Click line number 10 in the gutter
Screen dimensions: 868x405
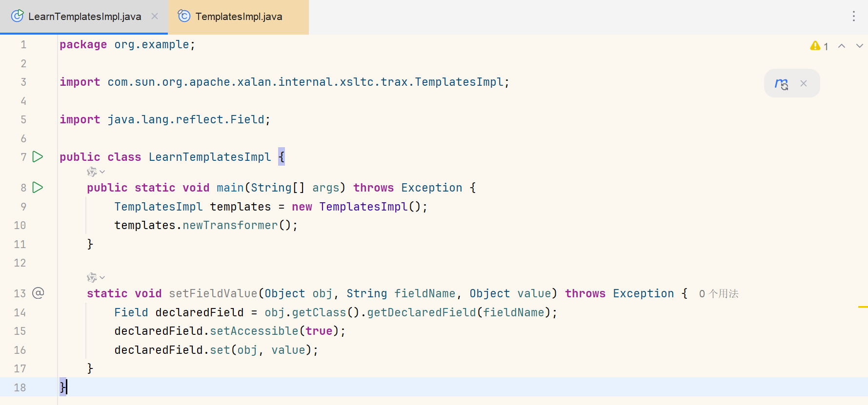pos(20,226)
